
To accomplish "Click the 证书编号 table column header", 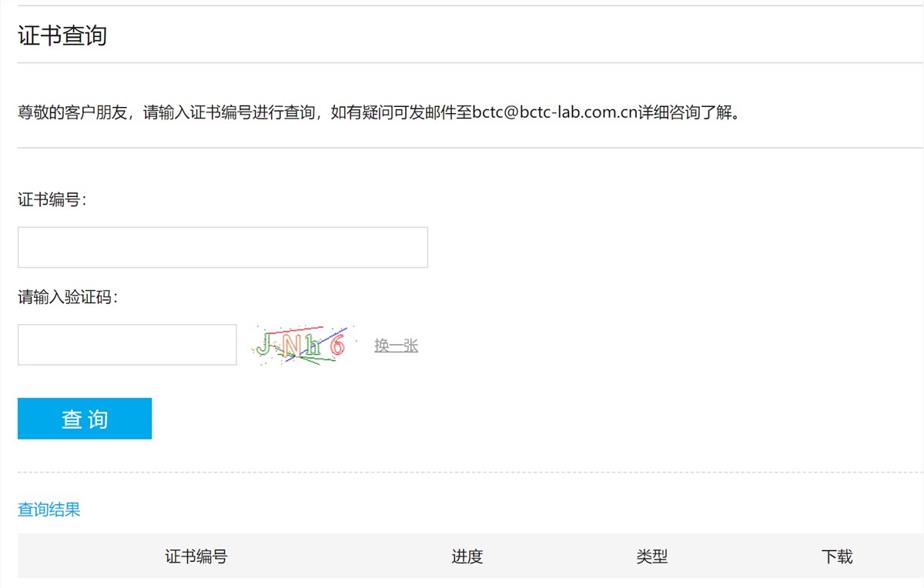I will (196, 556).
